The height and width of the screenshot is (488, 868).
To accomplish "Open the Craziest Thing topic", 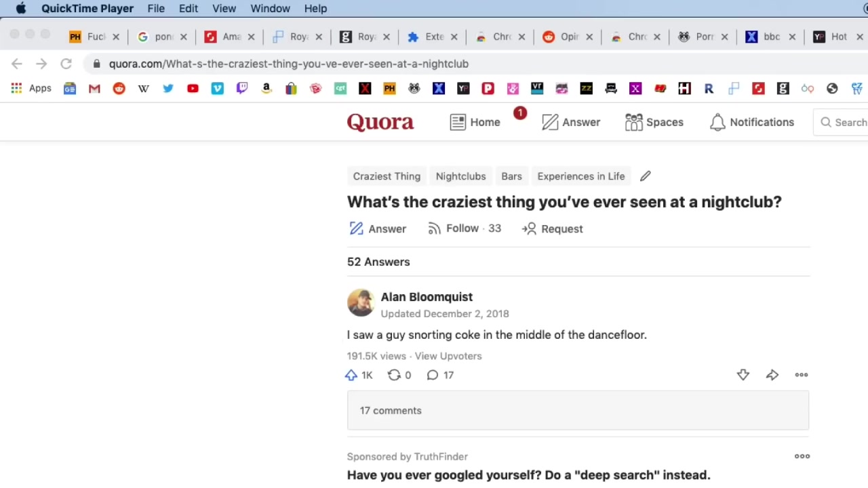I will click(387, 176).
